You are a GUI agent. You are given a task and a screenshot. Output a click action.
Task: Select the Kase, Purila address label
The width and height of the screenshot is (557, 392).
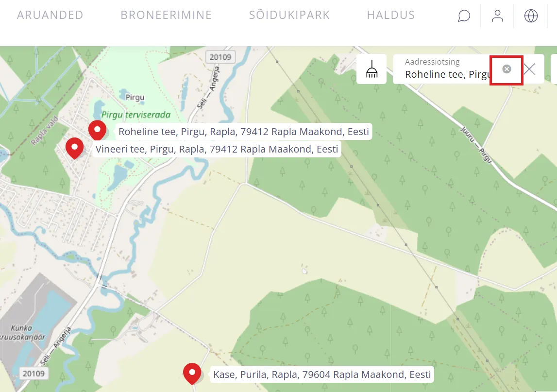click(322, 375)
